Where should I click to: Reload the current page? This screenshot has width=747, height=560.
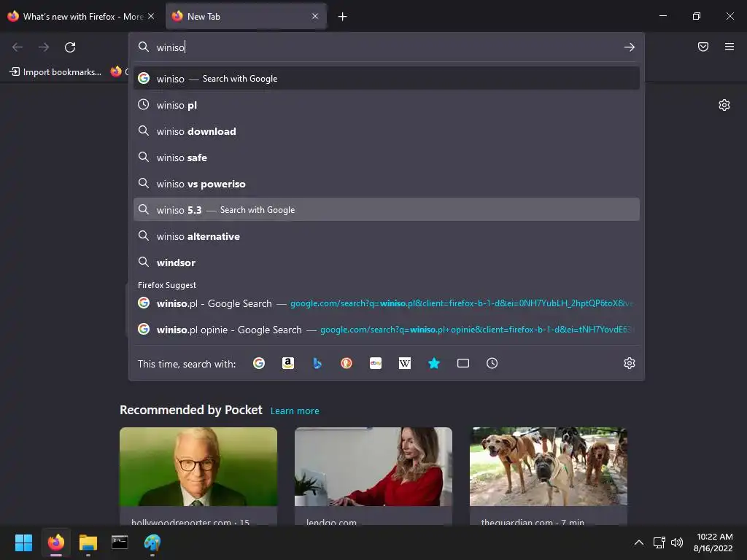click(x=70, y=47)
